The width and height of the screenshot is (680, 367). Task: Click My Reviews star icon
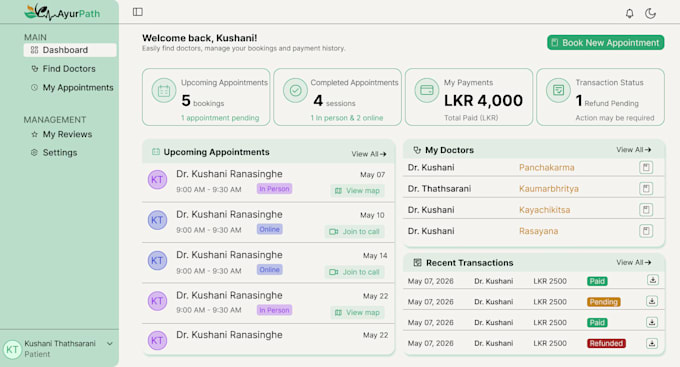point(34,134)
